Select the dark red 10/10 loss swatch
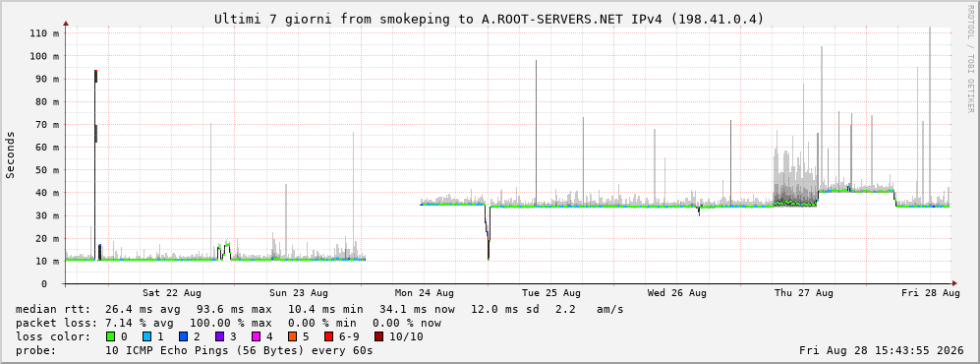Image resolution: width=980 pixels, height=364 pixels. pyautogui.click(x=379, y=336)
